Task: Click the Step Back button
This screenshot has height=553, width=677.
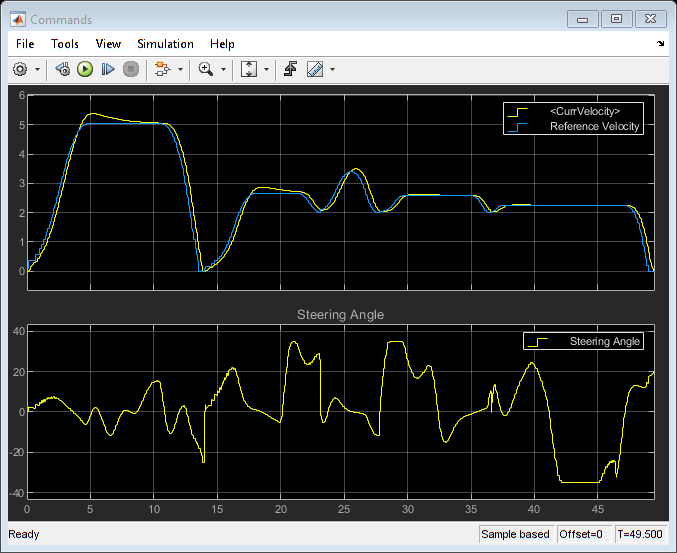Action: point(63,69)
